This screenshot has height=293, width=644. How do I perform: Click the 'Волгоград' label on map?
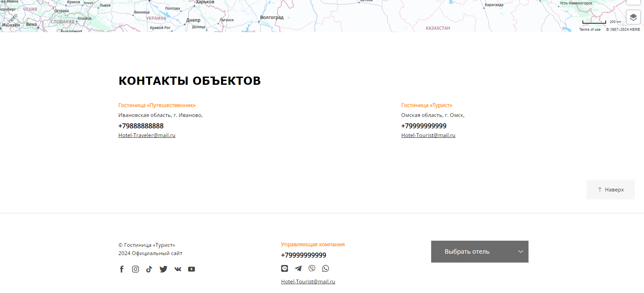tap(272, 17)
